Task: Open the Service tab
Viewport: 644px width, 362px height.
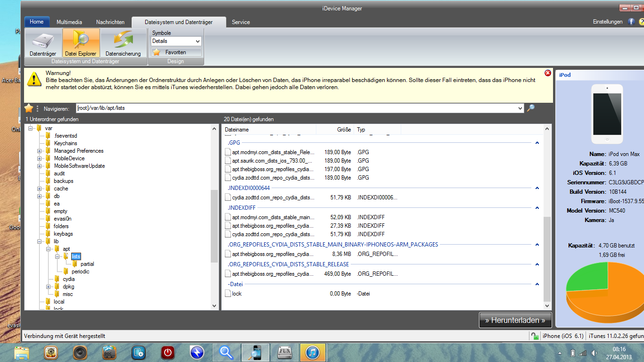Action: [241, 22]
